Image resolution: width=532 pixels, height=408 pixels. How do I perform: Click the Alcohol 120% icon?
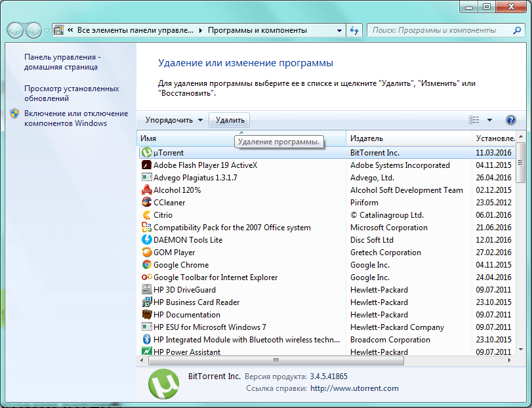[146, 190]
